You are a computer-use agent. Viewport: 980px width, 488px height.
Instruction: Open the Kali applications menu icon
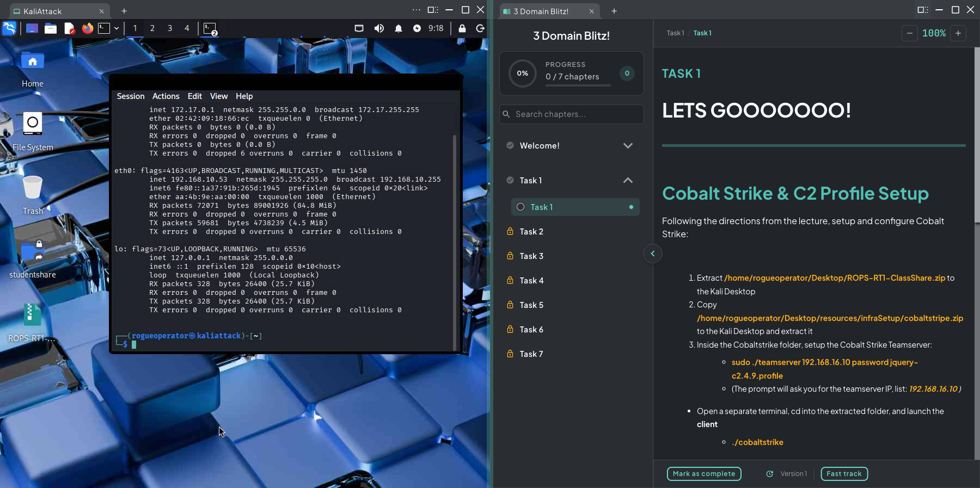(x=9, y=28)
